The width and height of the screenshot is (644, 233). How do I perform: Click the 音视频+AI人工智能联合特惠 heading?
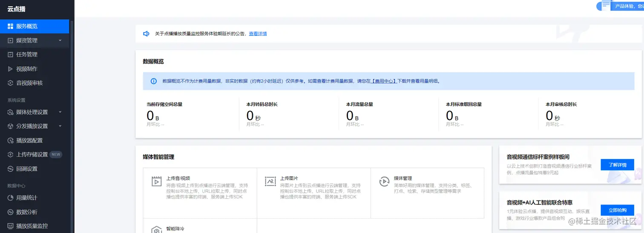539,202
